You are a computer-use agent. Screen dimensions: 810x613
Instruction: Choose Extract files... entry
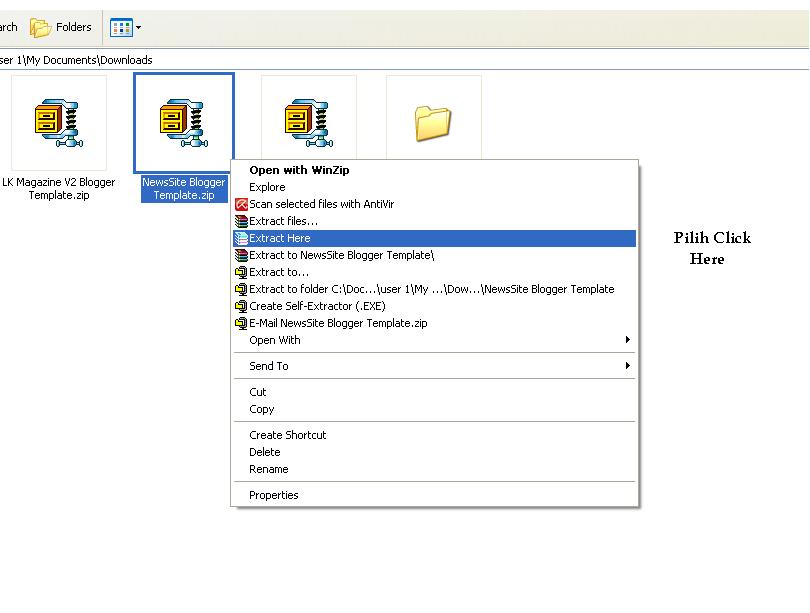point(434,221)
